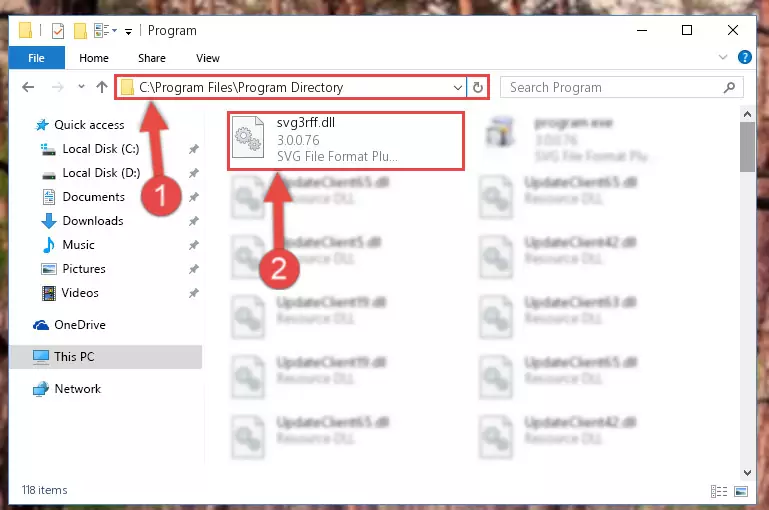The width and height of the screenshot is (769, 510).
Task: Click the Properties checkmark icon in title bar
Action: (x=58, y=31)
